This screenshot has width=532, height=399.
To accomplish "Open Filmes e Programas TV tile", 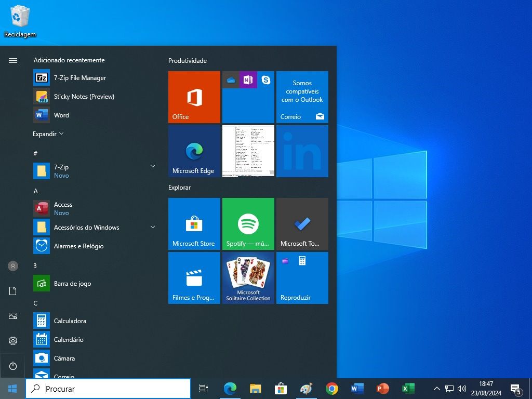I will [194, 278].
